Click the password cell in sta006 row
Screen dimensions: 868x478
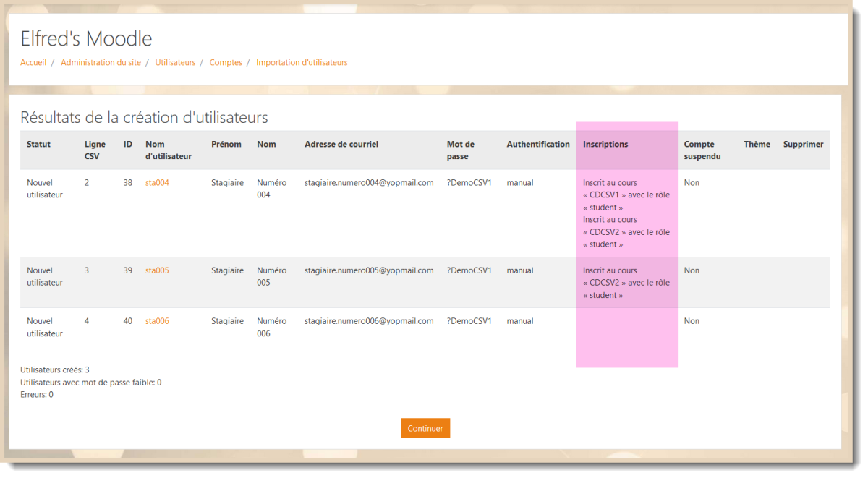pyautogui.click(x=469, y=321)
